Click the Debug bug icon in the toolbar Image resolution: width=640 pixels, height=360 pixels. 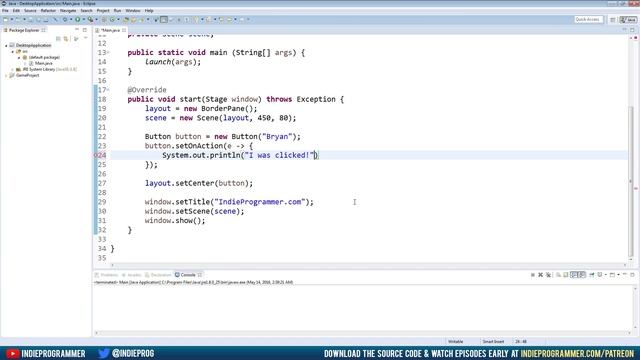click(x=64, y=20)
